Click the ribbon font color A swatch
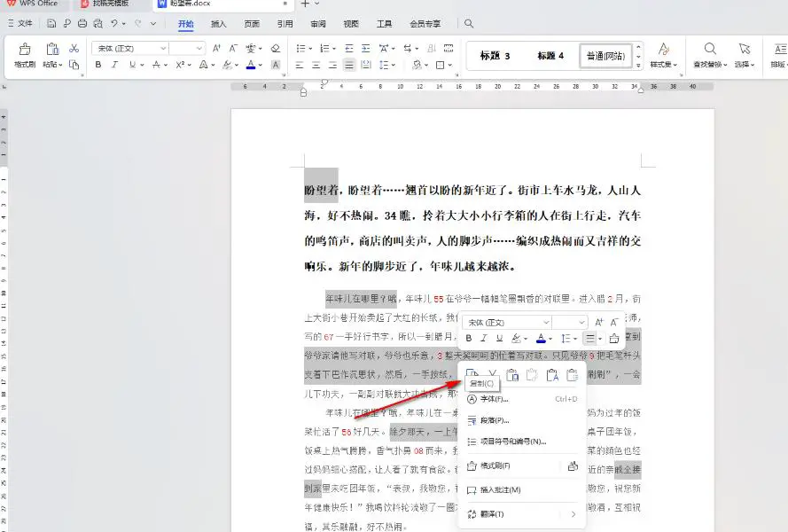 pyautogui.click(x=251, y=65)
